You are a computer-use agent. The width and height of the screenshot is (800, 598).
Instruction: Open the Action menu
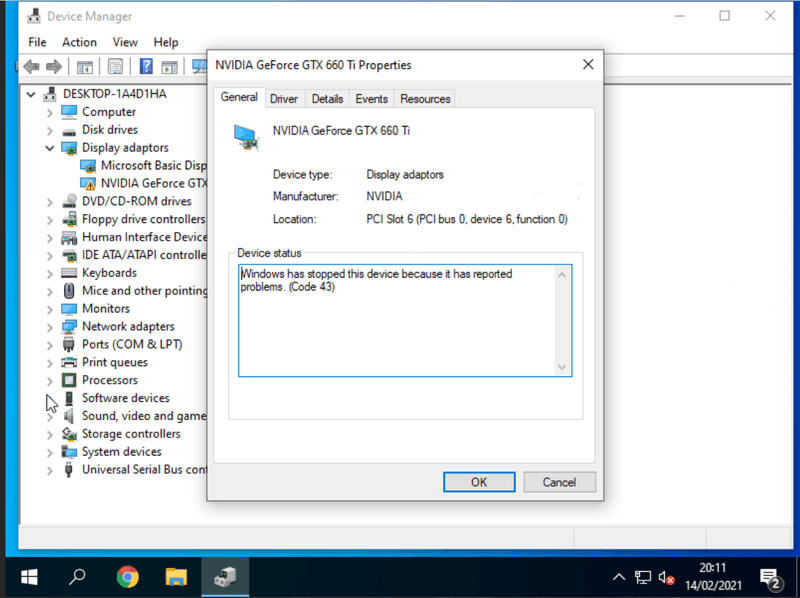pyautogui.click(x=79, y=42)
